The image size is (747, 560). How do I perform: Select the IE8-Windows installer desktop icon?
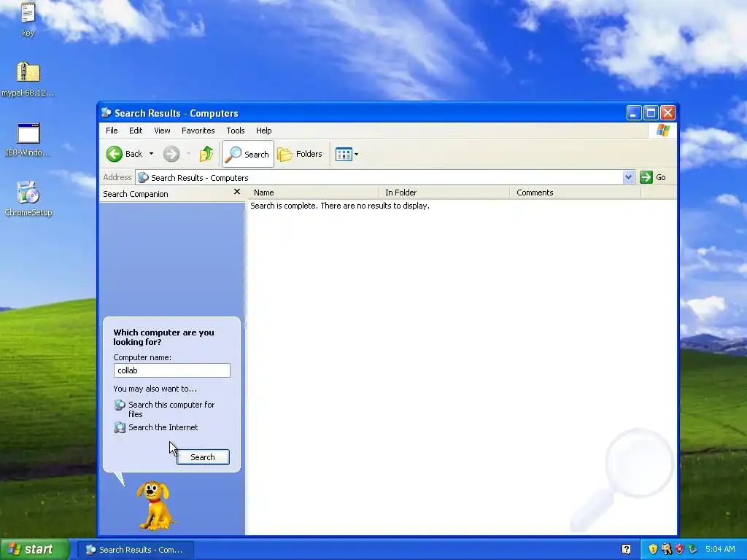(x=28, y=139)
